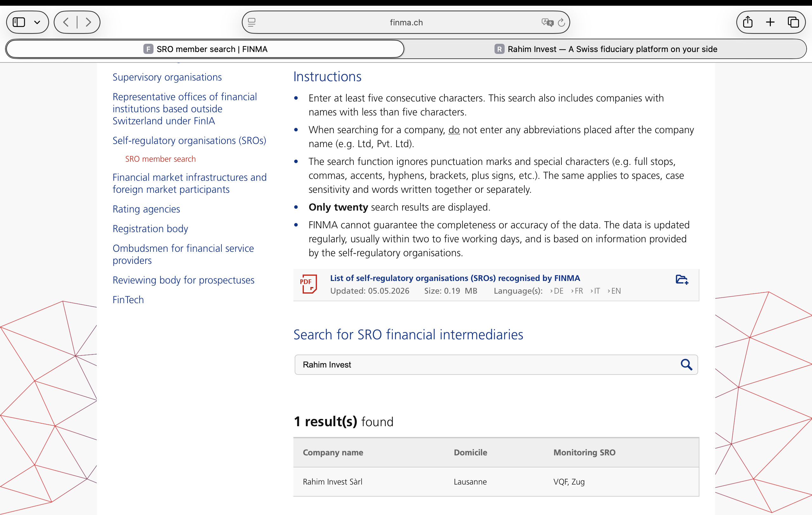Click the Lausanne domicile cell
The width and height of the screenshot is (812, 515).
pyautogui.click(x=470, y=482)
